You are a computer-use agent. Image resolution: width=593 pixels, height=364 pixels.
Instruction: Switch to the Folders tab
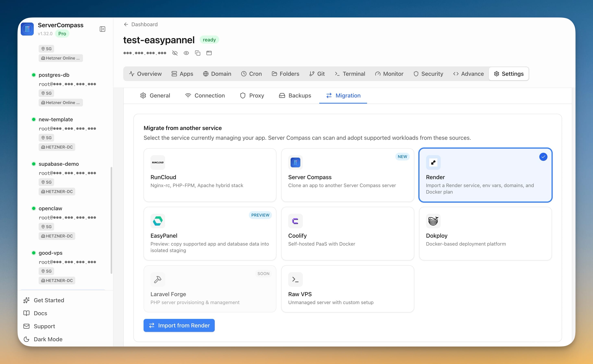(x=286, y=74)
